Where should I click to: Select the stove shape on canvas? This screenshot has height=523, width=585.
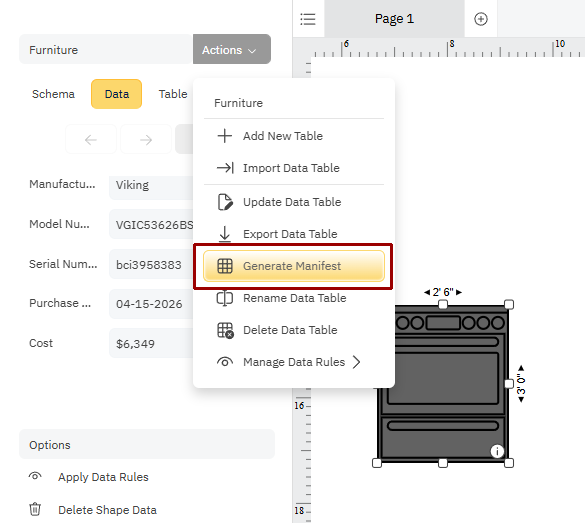tap(443, 383)
